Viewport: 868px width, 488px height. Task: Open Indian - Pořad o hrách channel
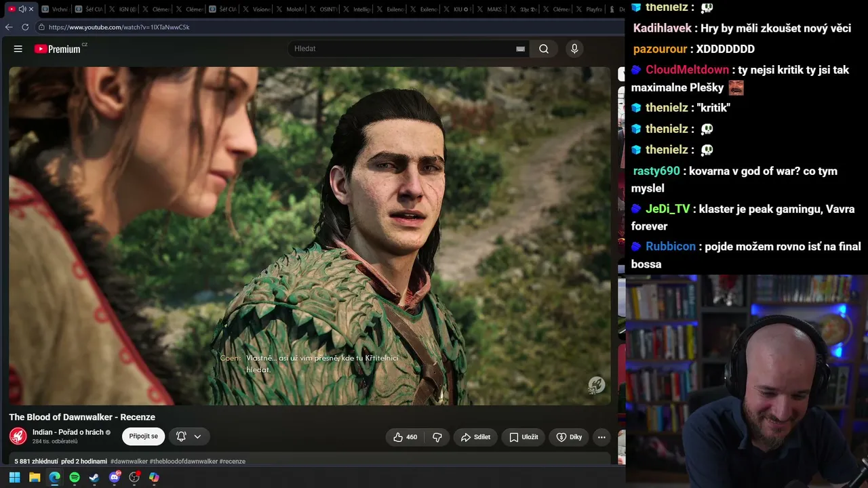[68, 432]
